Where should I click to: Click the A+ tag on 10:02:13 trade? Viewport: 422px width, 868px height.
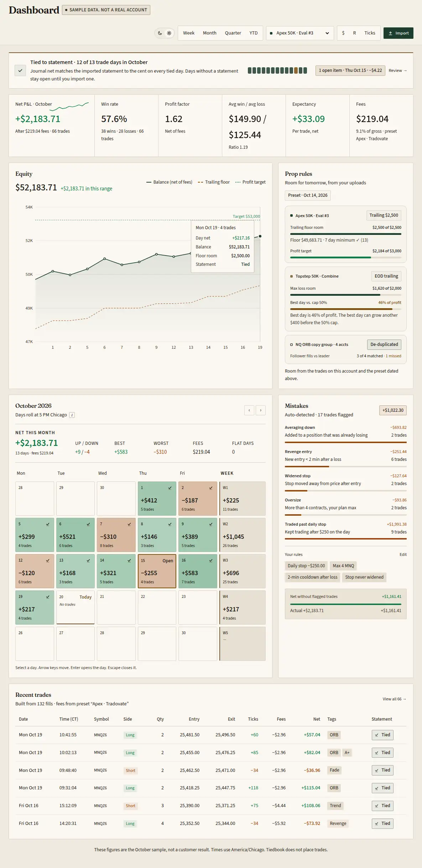point(347,753)
